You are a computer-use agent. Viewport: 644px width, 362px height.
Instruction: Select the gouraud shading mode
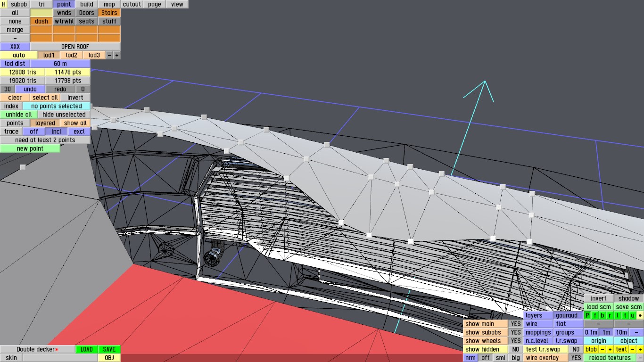coord(569,315)
